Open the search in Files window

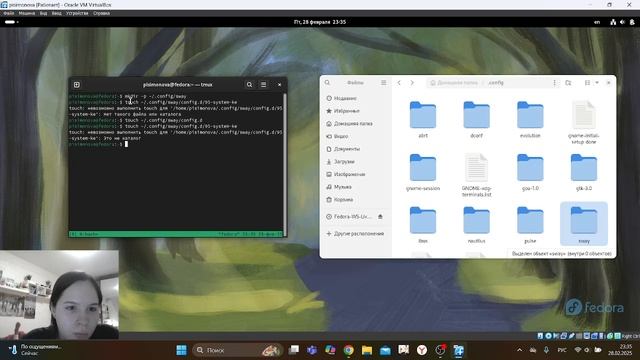327,83
